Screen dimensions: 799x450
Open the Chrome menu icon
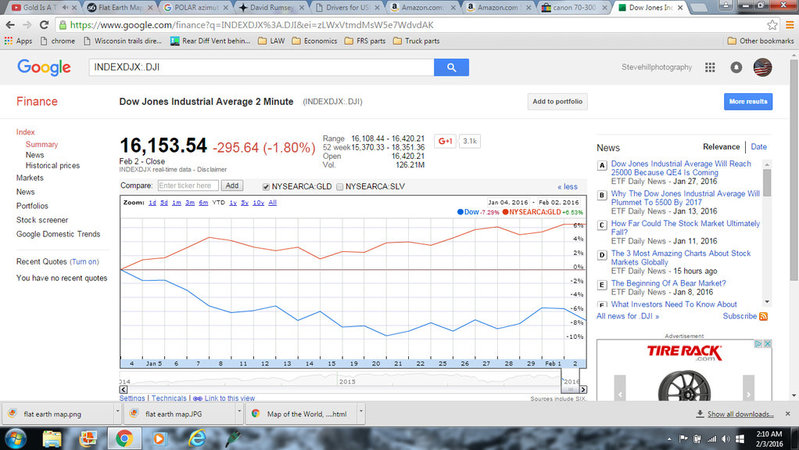(x=789, y=25)
